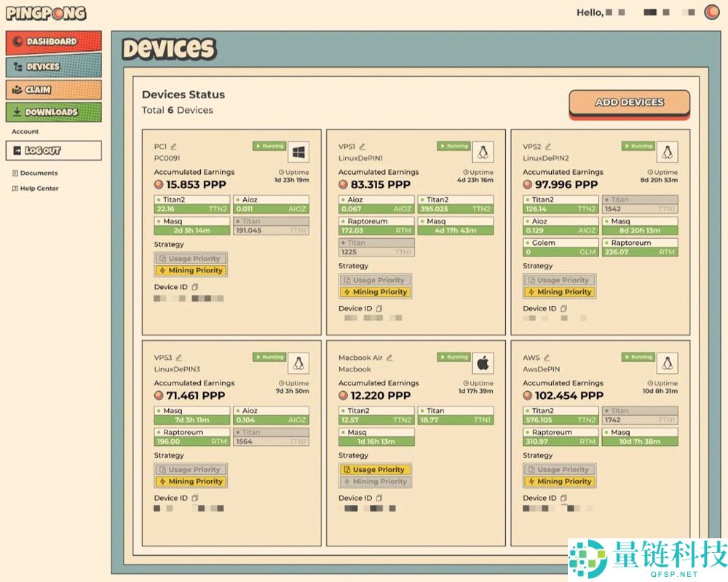728x582 pixels.
Task: Click the Windows OS icon on PC1
Action: [x=298, y=152]
